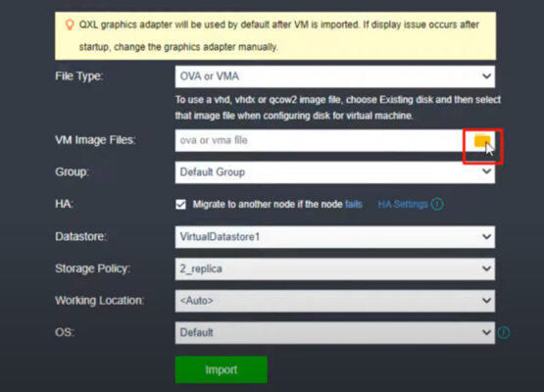Open the Datastore dropdown showing VirtualDatastore1
This screenshot has width=544, height=392.
click(x=335, y=237)
